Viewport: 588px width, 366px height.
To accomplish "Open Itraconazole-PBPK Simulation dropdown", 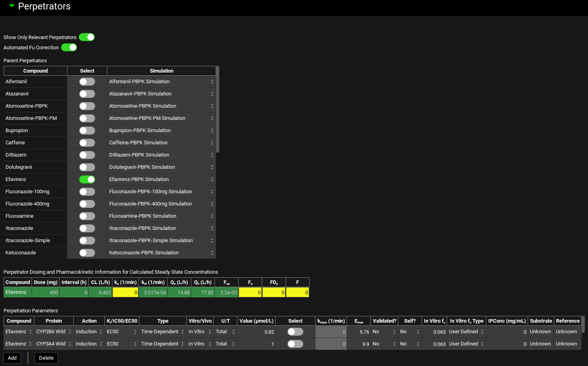I will pos(161,228).
